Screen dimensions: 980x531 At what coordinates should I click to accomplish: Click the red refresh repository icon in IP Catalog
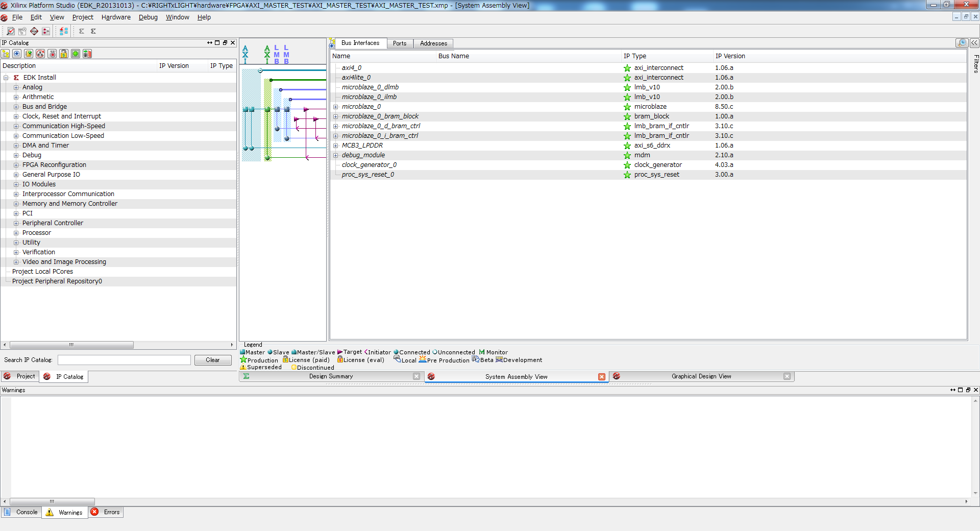(x=40, y=54)
